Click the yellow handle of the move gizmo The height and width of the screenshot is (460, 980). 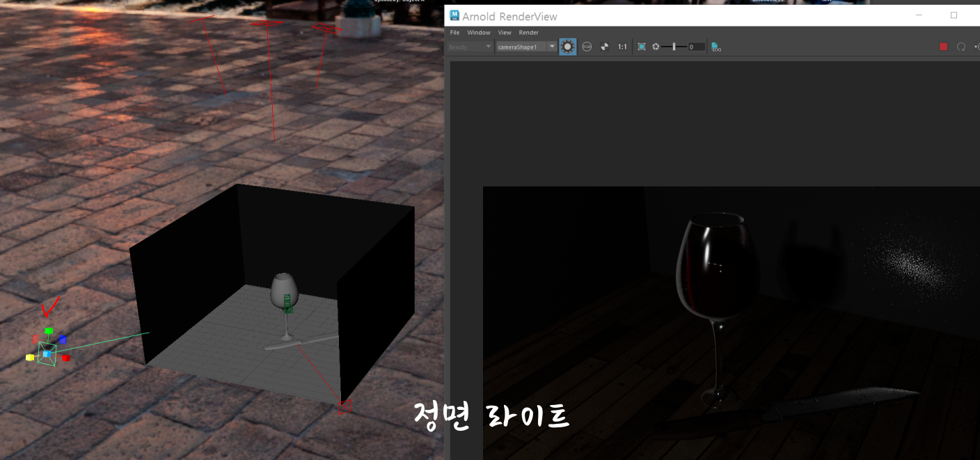tap(30, 358)
